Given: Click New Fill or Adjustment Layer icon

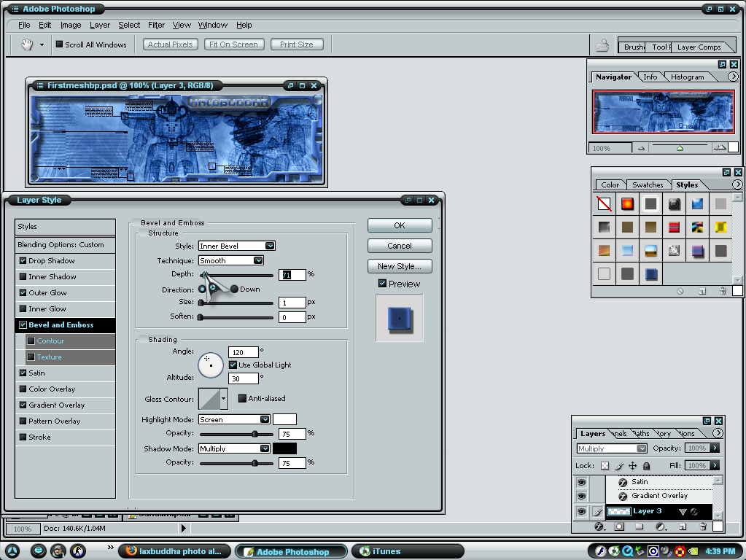Looking at the screenshot, I should click(x=661, y=526).
